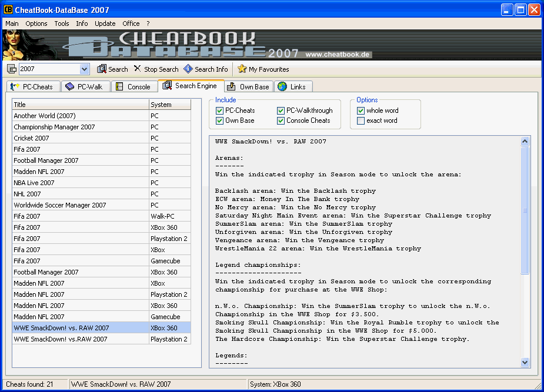Open the Update menu
Image resolution: width=544 pixels, height=392 pixels.
pyautogui.click(x=105, y=24)
